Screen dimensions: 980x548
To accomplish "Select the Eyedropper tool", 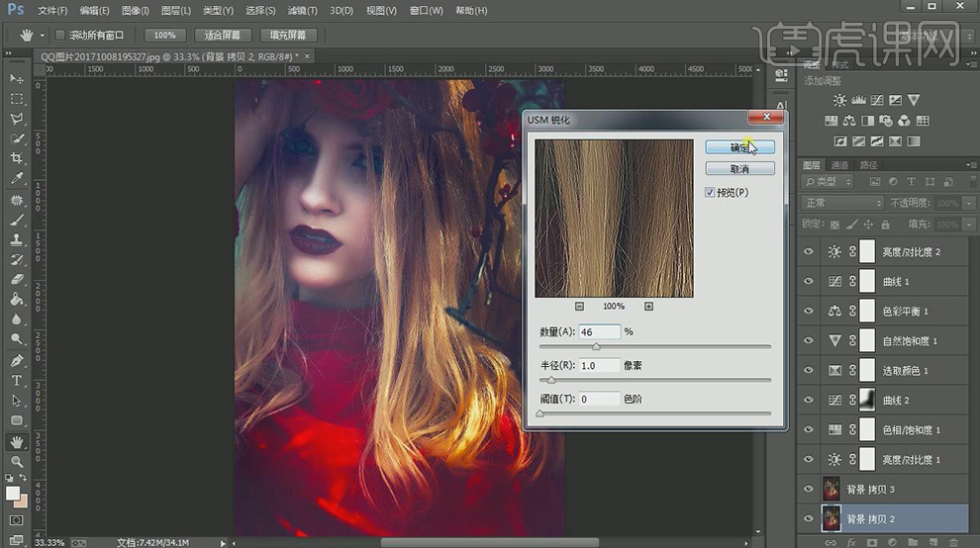I will (17, 179).
